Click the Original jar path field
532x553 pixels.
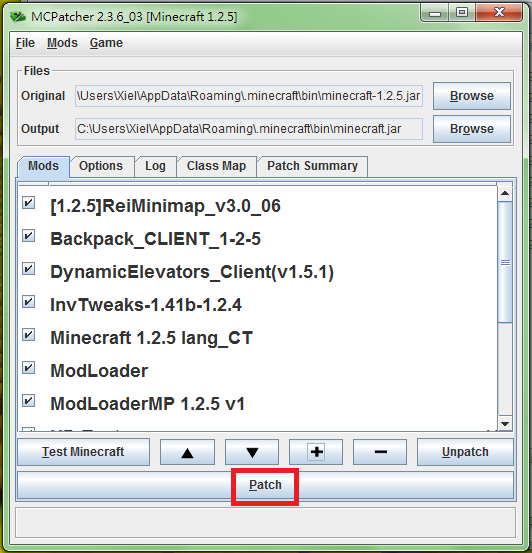(x=249, y=96)
